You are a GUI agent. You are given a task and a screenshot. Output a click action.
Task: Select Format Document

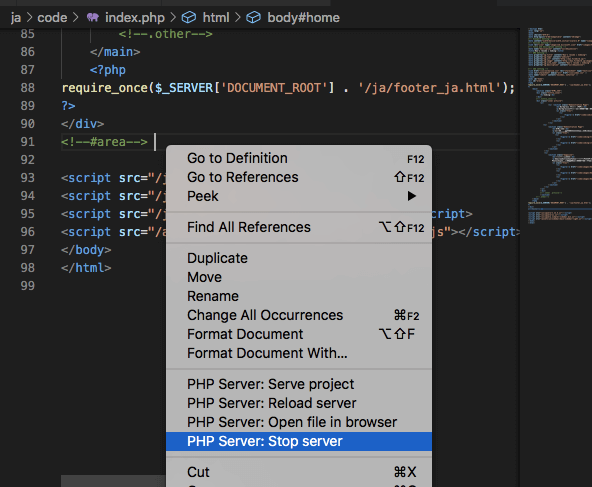coord(299,334)
